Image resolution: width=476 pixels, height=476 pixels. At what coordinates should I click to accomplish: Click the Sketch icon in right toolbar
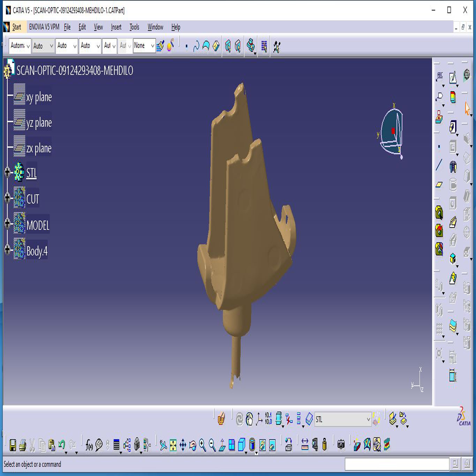pyautogui.click(x=453, y=77)
